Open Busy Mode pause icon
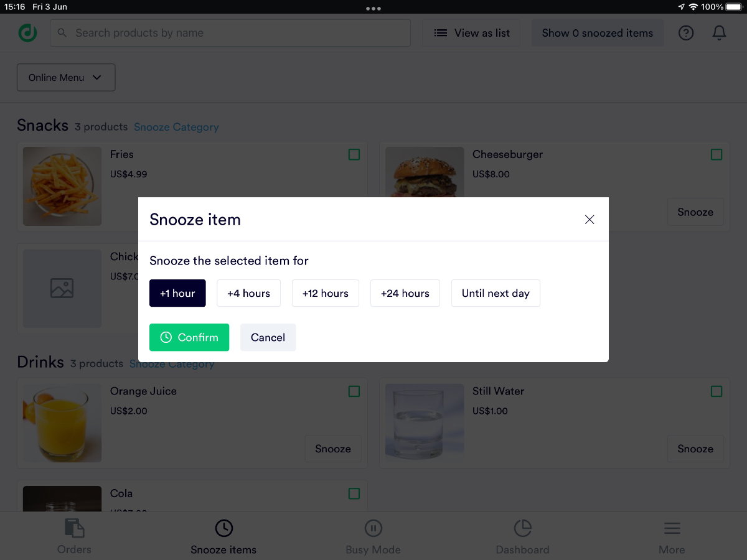Screen dimensions: 747x560 pos(374,528)
